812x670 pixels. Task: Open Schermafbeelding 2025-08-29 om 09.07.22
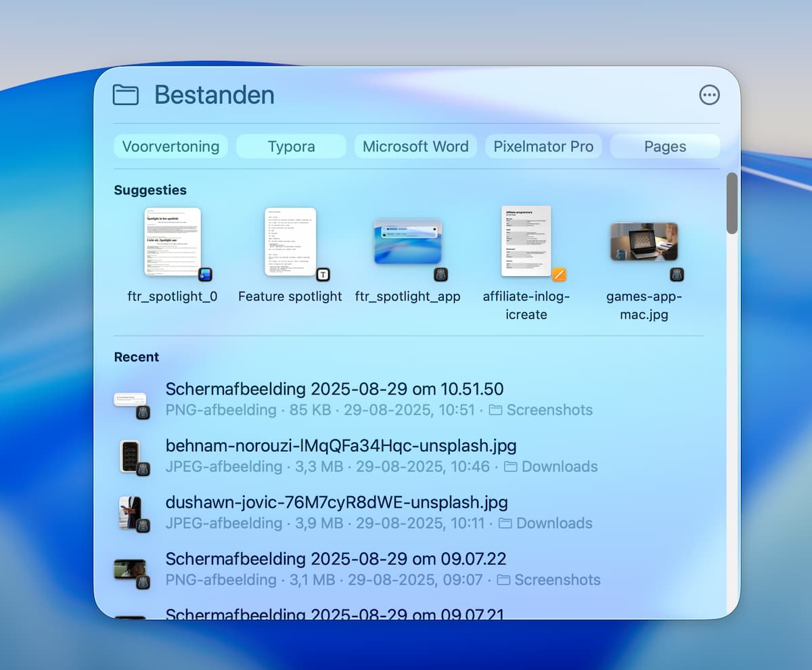[x=336, y=559]
